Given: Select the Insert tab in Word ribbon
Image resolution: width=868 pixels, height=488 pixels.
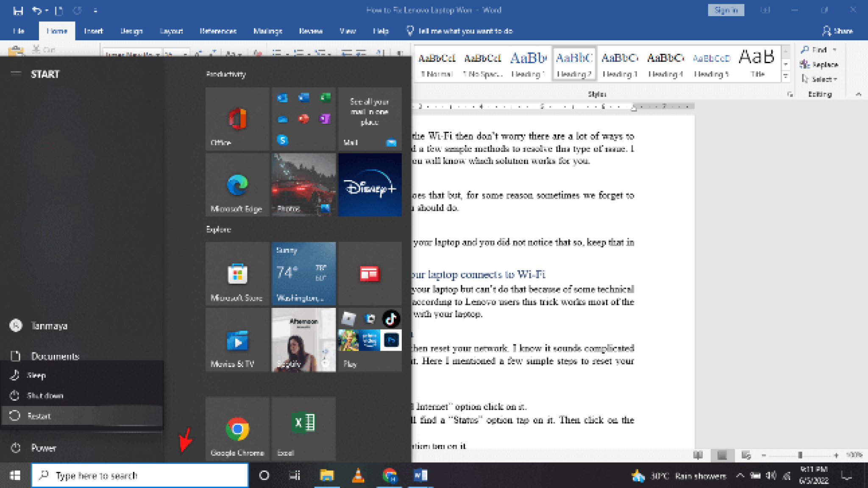Looking at the screenshot, I should pos(92,31).
